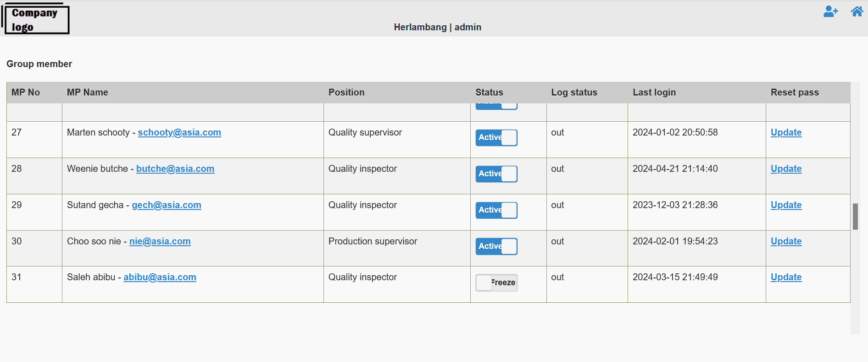
Task: Toggle Active status for Marten schooty
Action: click(x=496, y=137)
